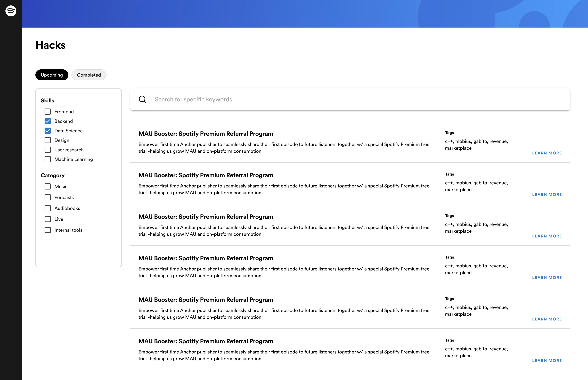Click the 'Hacks' page heading
588x380 pixels.
pyautogui.click(x=51, y=45)
